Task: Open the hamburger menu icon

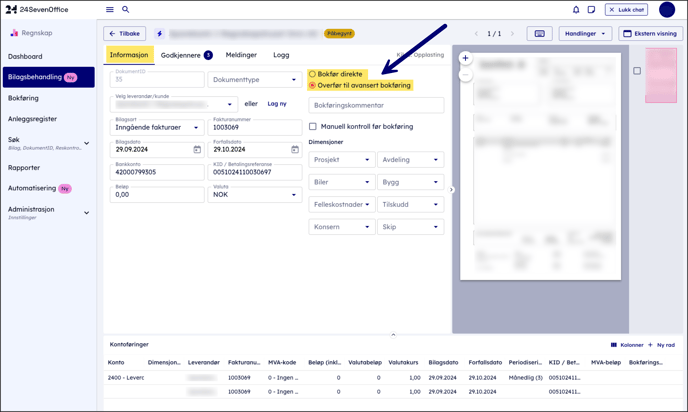Action: pos(110,10)
